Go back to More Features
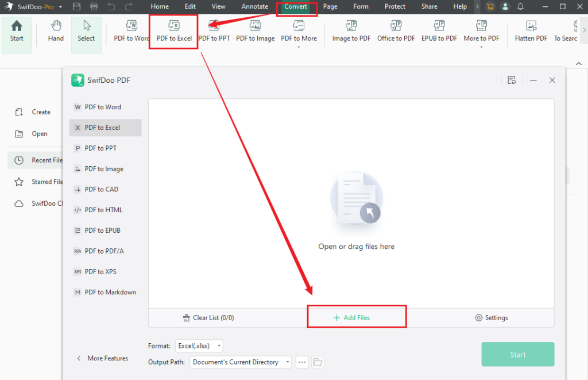The height and width of the screenshot is (380, 588). click(102, 358)
